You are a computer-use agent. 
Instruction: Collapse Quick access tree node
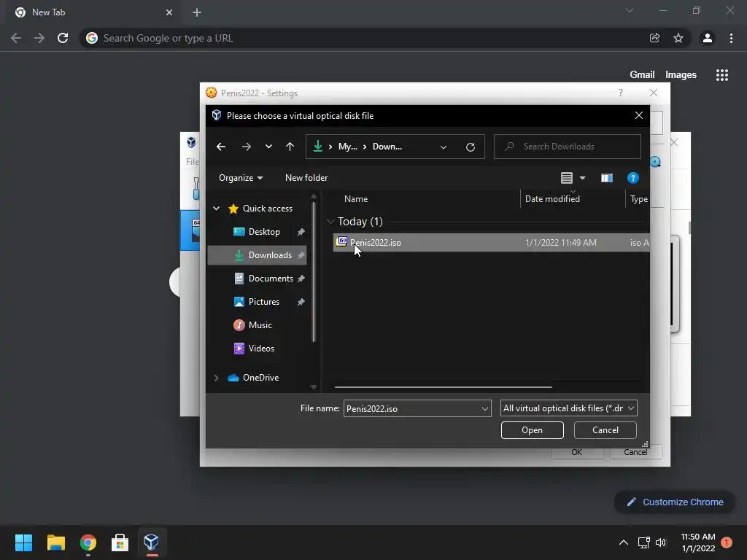click(x=216, y=209)
